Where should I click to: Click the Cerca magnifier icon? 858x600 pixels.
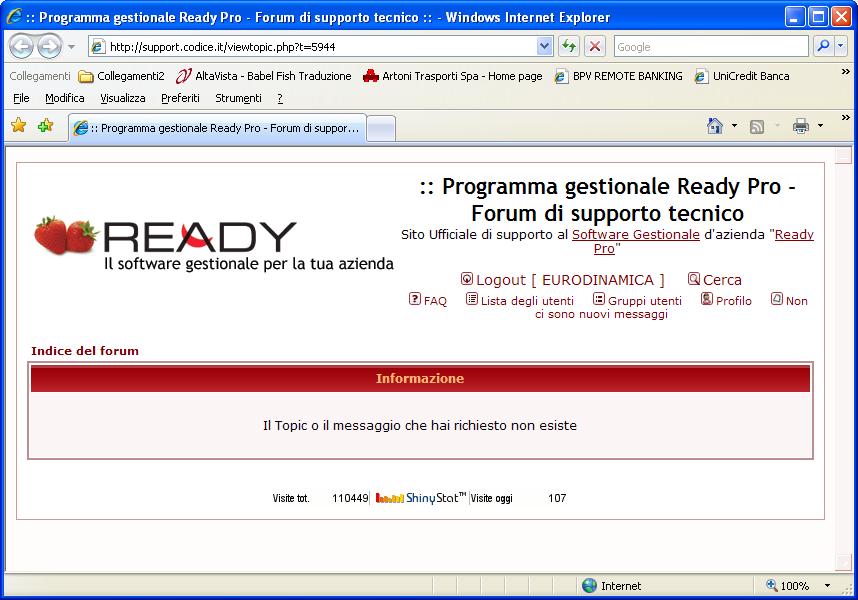(694, 279)
